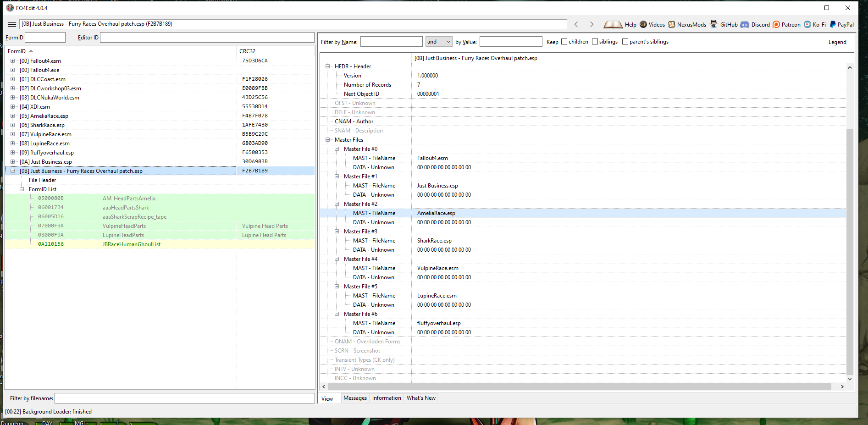Expand the [00] Fallout4.esm tree node

point(12,61)
